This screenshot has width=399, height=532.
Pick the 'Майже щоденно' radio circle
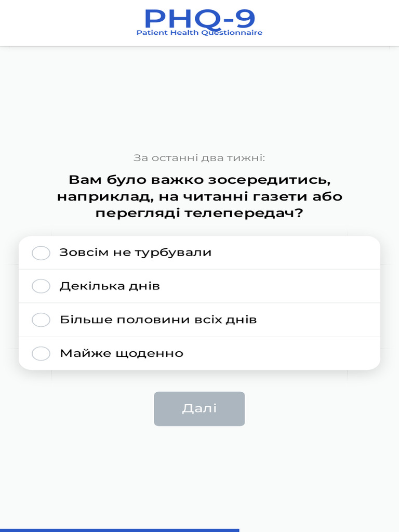click(41, 354)
